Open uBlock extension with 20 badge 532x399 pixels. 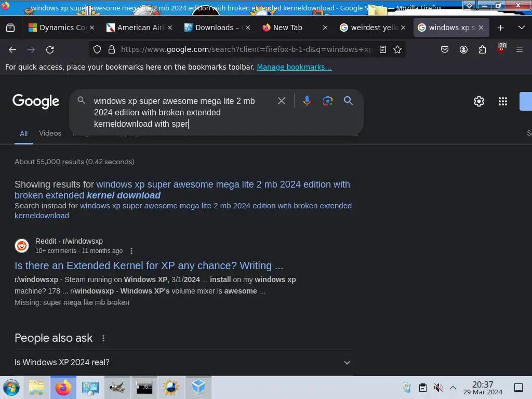coord(501,48)
